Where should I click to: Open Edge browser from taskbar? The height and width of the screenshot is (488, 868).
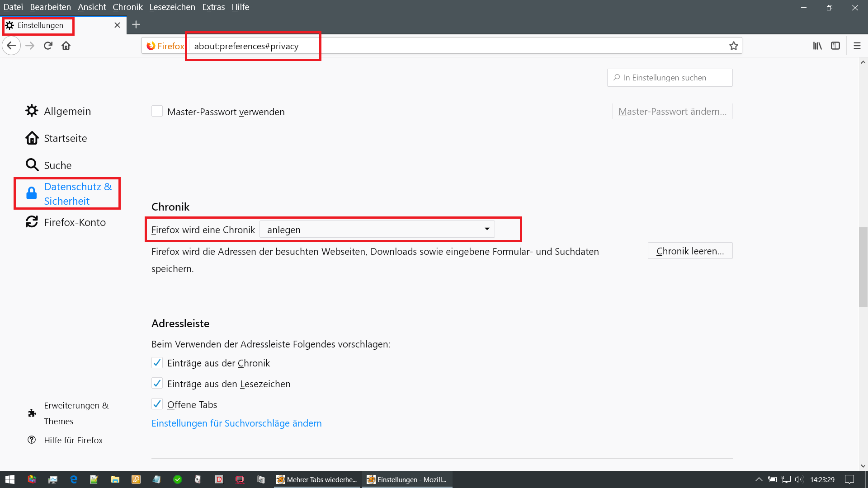coord(74,479)
